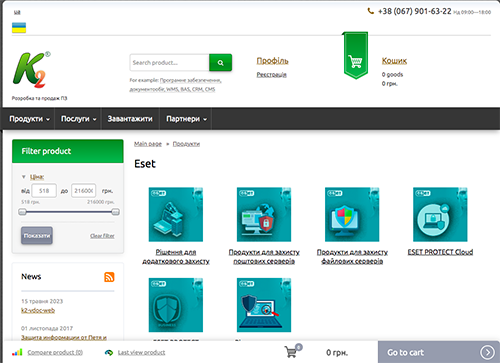Click the minimum price input field
This screenshot has height=363, width=500.
[x=44, y=191]
